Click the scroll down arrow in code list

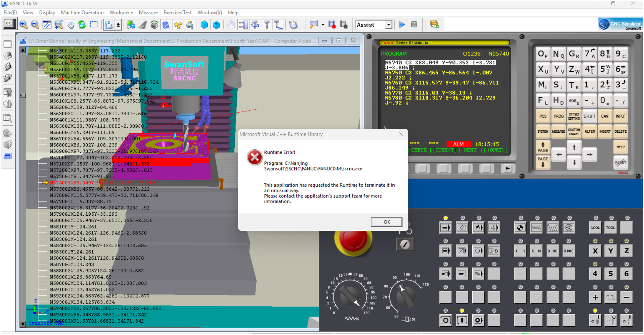[23, 324]
